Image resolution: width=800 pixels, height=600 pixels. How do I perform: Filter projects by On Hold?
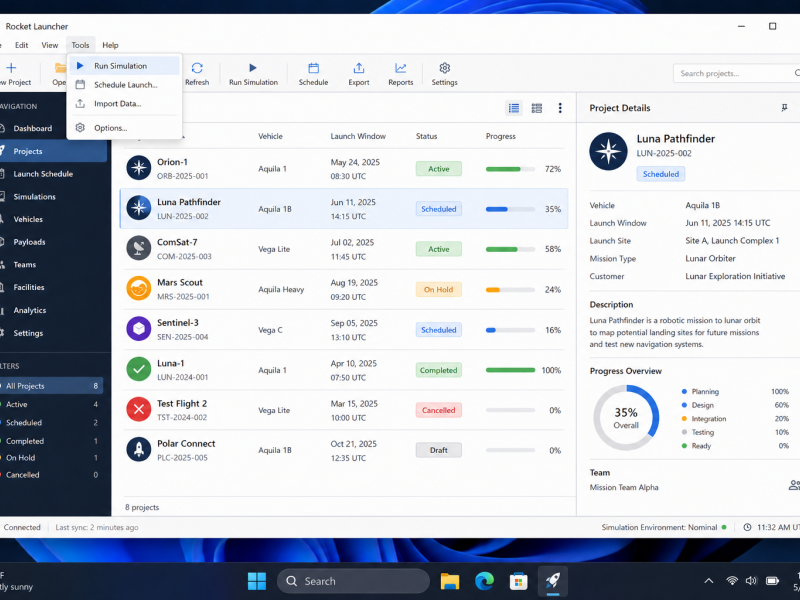point(51,458)
